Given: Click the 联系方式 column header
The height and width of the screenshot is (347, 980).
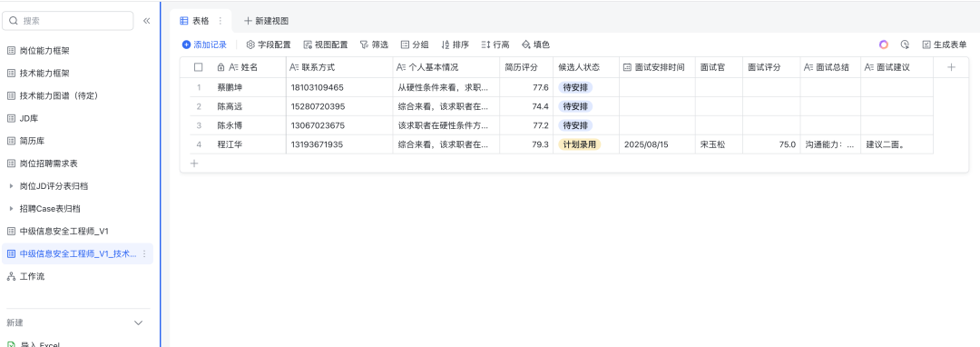Looking at the screenshot, I should (339, 67).
